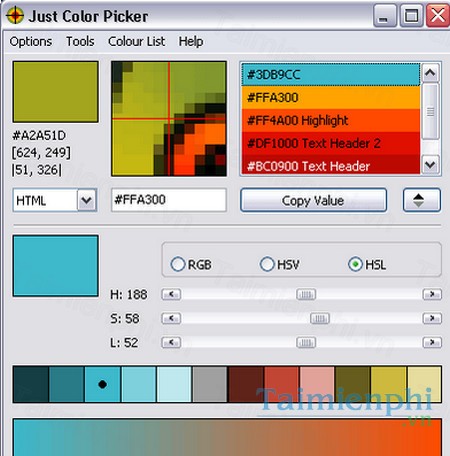The image size is (450, 456).
Task: Click the S slider right arrow
Action: [x=432, y=318]
